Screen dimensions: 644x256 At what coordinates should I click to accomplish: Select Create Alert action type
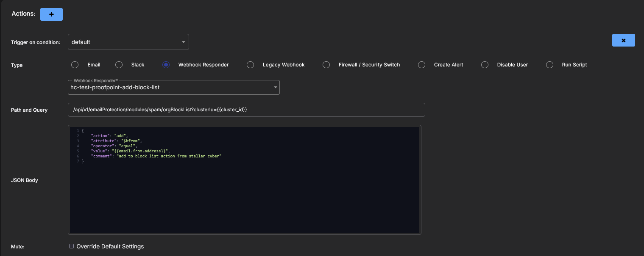(x=421, y=65)
